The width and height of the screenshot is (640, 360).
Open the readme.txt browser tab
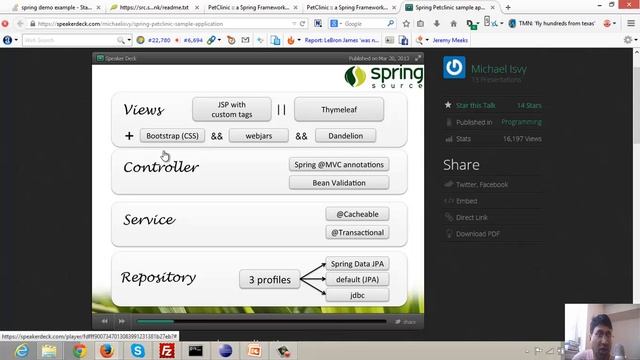point(154,7)
